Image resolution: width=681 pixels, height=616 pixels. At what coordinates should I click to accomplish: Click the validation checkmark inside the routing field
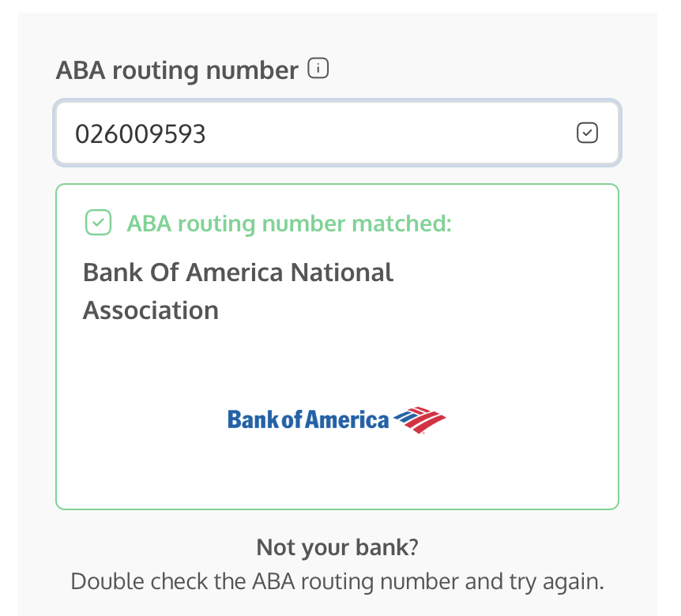[587, 133]
